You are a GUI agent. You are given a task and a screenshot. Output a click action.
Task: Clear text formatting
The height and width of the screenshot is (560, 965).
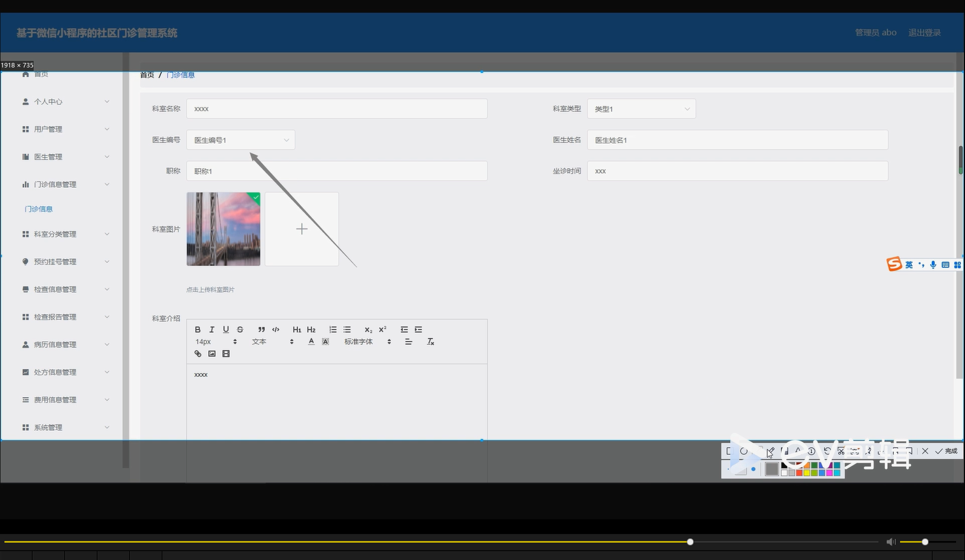[x=430, y=342]
